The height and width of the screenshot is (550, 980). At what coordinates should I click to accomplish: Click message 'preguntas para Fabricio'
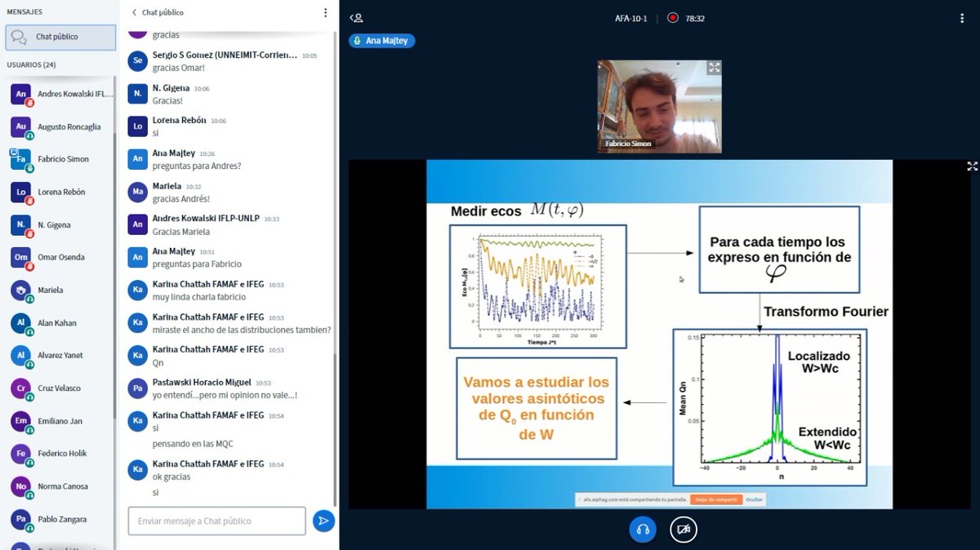(197, 264)
